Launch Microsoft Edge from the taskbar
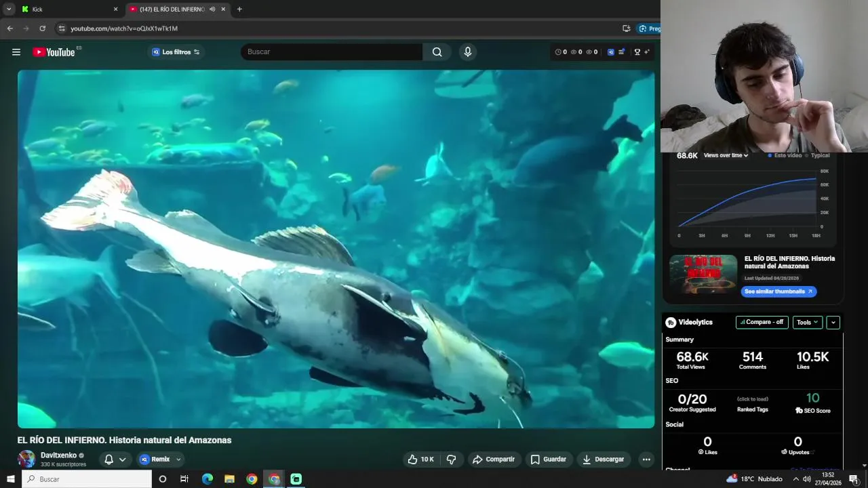 (208, 479)
